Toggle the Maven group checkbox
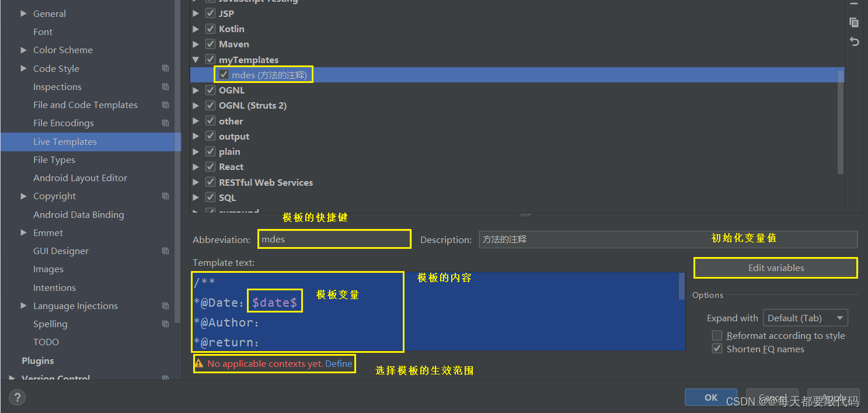 tap(211, 44)
